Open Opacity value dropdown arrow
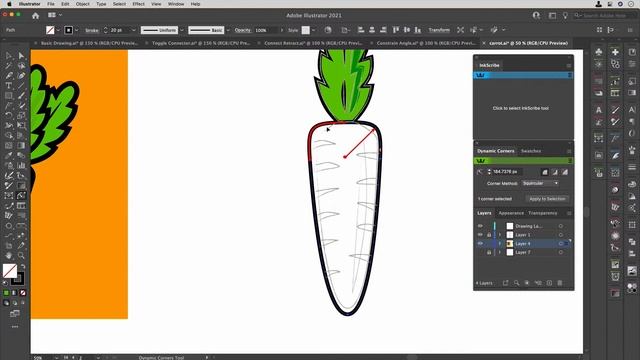The image size is (640, 360). [x=282, y=30]
